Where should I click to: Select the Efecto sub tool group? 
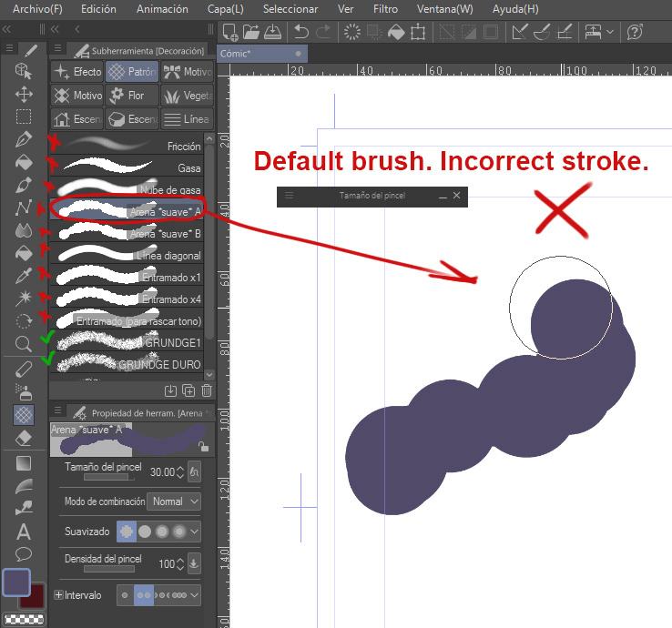[77, 72]
